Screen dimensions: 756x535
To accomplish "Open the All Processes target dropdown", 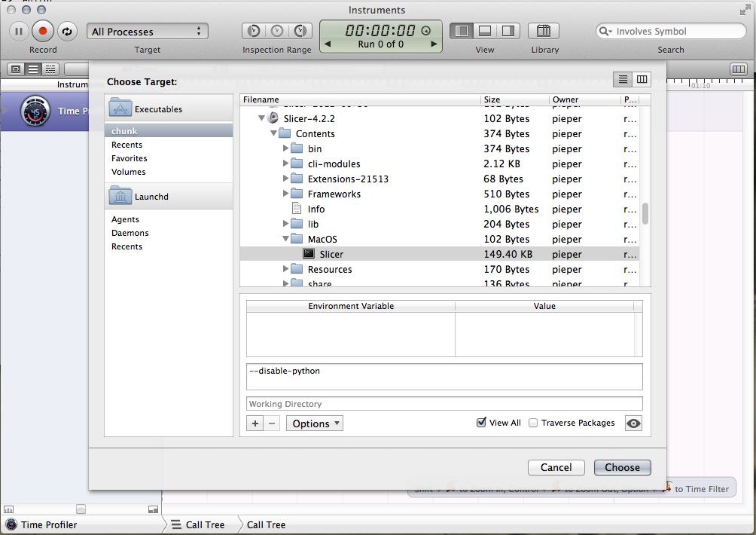I will pos(148,32).
